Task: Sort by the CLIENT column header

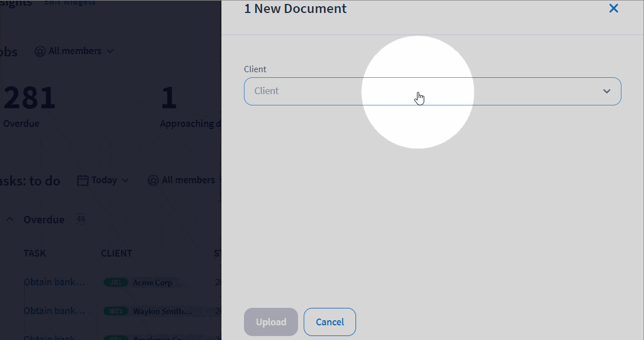Action: coord(116,254)
